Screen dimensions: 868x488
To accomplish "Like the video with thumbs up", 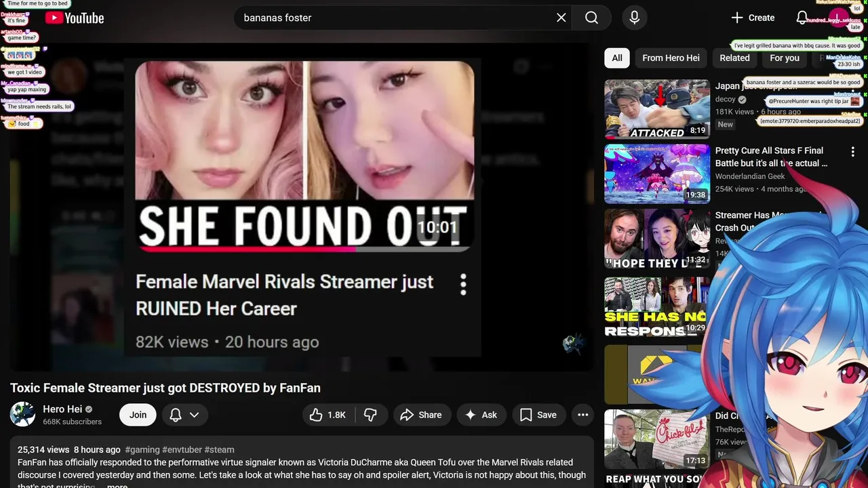I will (x=328, y=415).
